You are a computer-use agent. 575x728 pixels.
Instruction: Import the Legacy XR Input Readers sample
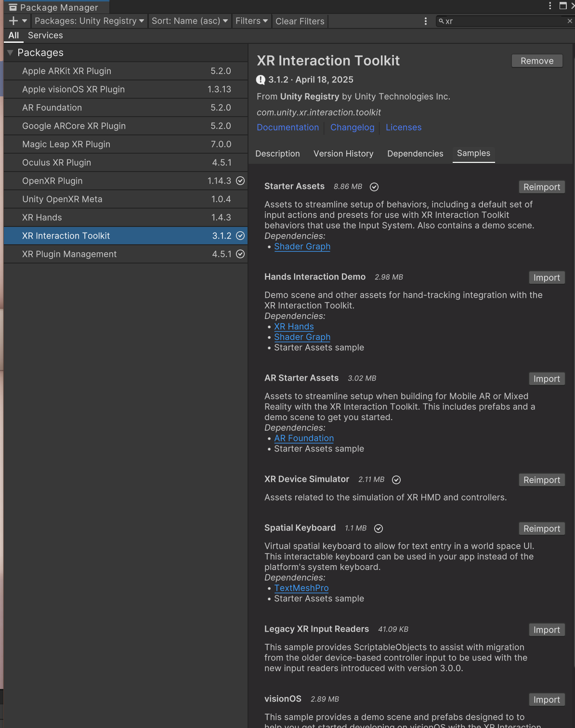[547, 630]
